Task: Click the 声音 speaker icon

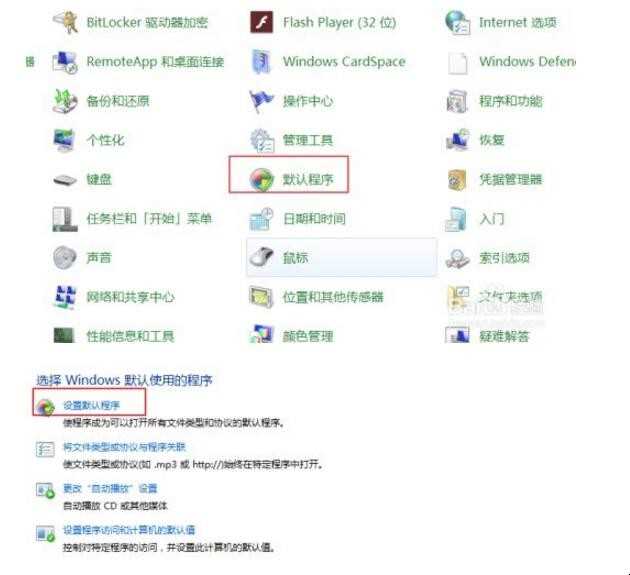Action: click(x=65, y=257)
